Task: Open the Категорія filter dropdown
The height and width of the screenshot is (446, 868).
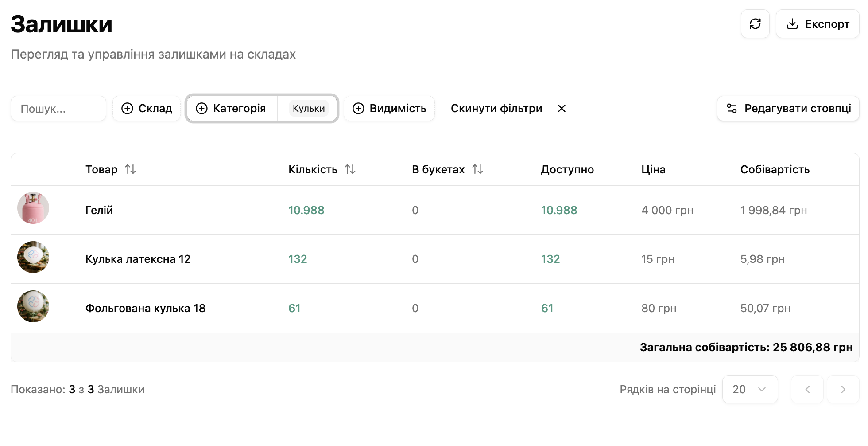Action: (231, 109)
